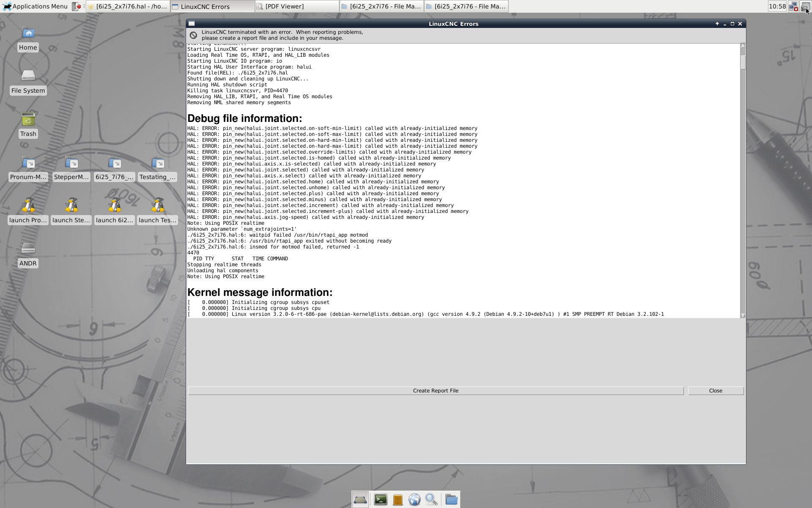Click the top-right panel tray icon
812x508 pixels.
[x=805, y=6]
